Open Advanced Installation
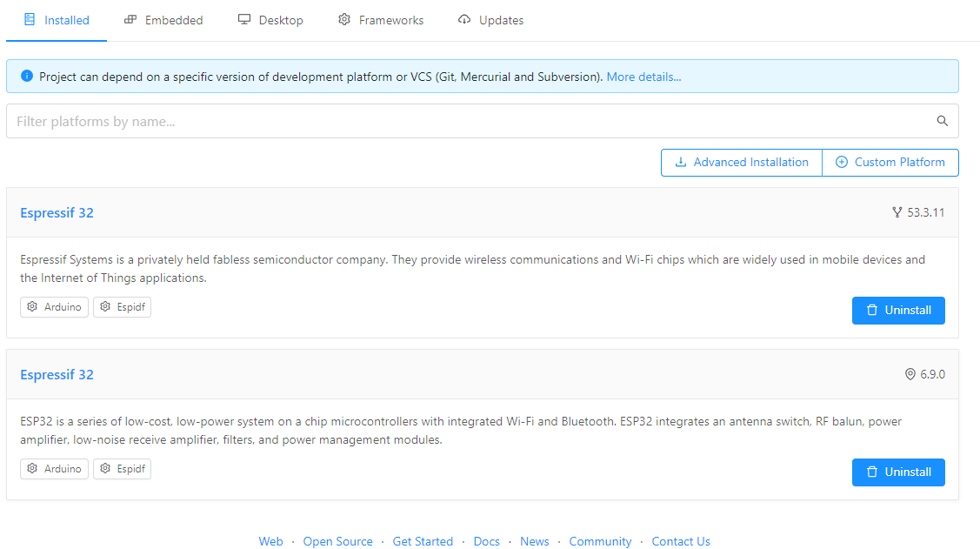Screen dimensions: 980x549 741,163
